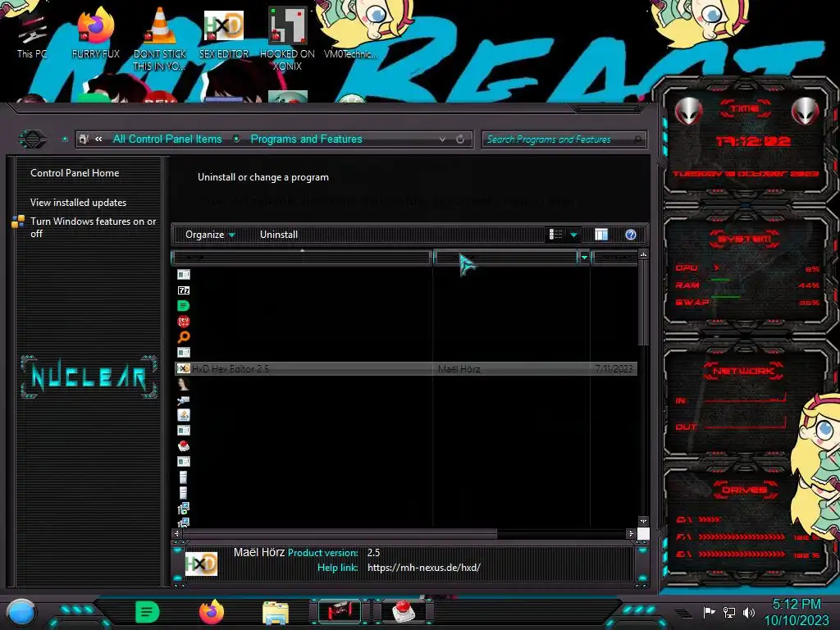Select the woman portrait program entry

tap(183, 384)
